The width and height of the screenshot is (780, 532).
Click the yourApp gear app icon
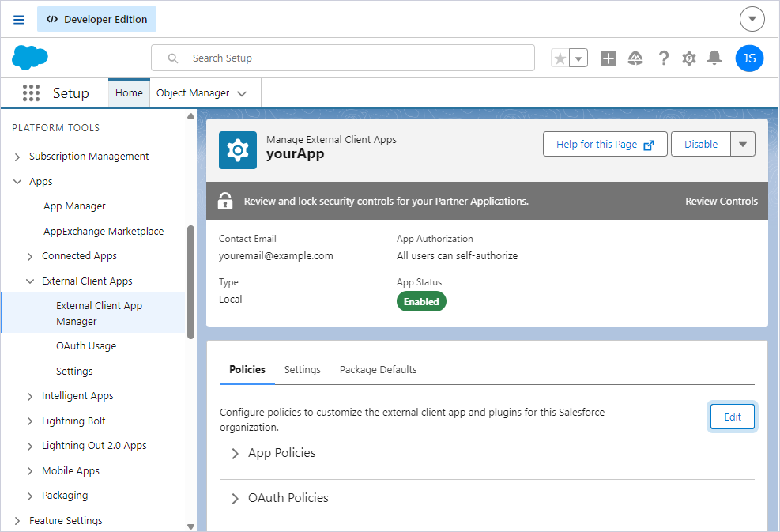pos(238,149)
